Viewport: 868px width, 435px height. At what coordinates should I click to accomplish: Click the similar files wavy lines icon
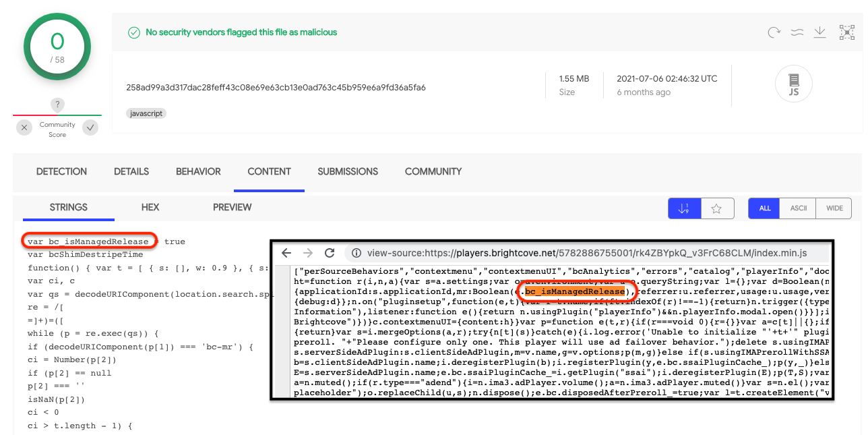coord(797,32)
